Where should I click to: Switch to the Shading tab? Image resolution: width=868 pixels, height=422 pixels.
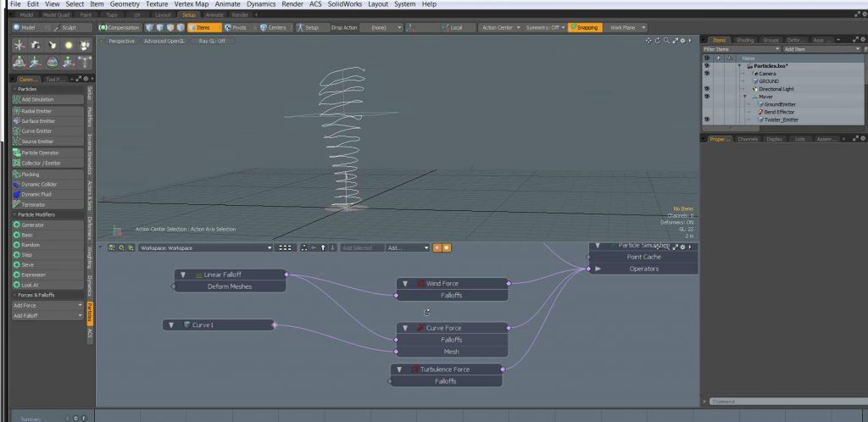[x=745, y=40]
